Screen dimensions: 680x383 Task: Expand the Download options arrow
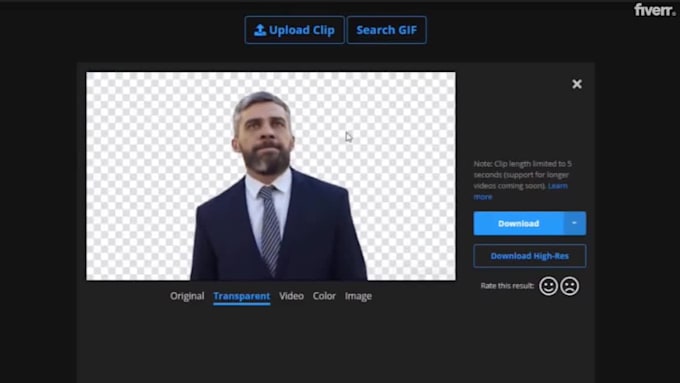[575, 223]
